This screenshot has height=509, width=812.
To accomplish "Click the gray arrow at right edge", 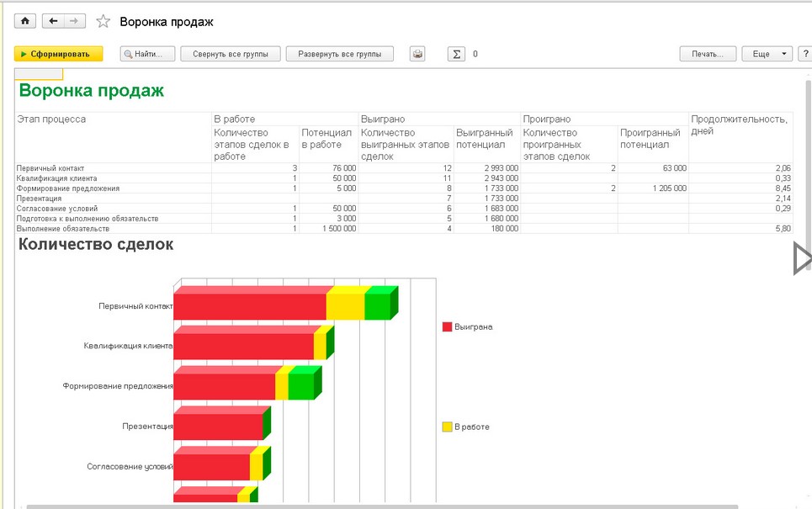I will 802,258.
